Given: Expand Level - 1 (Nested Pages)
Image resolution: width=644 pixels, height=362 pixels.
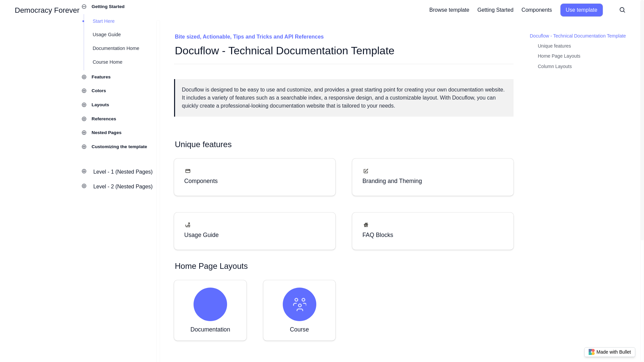Looking at the screenshot, I should click(84, 171).
